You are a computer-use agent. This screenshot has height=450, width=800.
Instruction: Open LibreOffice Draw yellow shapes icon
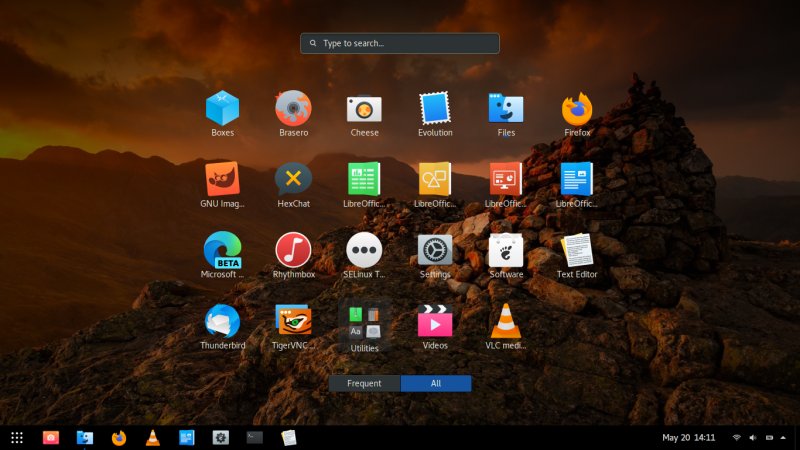pyautogui.click(x=435, y=179)
